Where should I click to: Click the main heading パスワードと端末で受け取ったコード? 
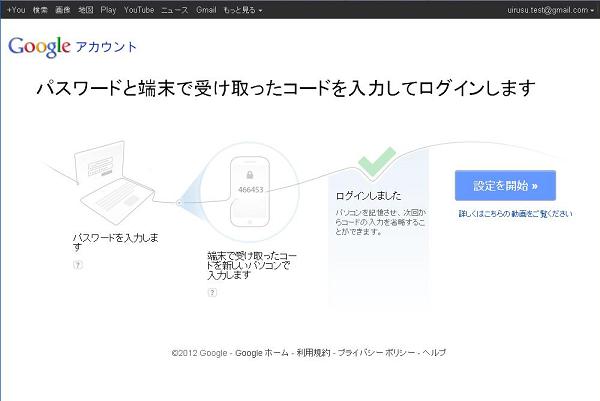285,88
